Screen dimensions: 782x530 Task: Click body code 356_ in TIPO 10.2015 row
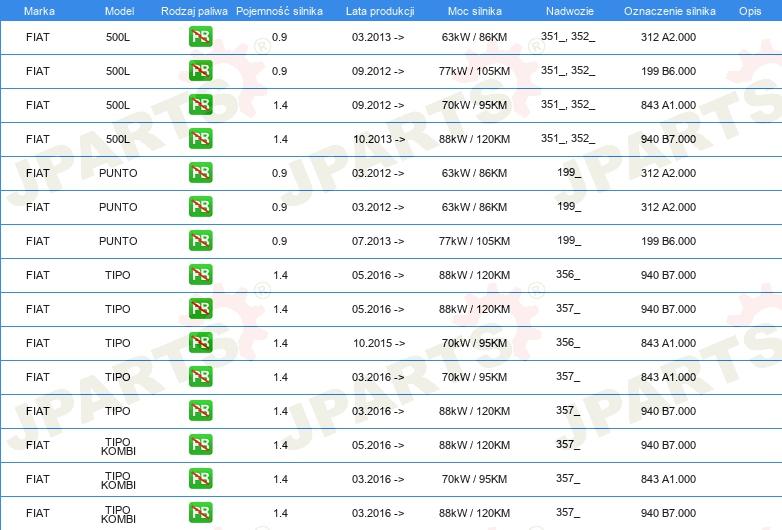[568, 343]
